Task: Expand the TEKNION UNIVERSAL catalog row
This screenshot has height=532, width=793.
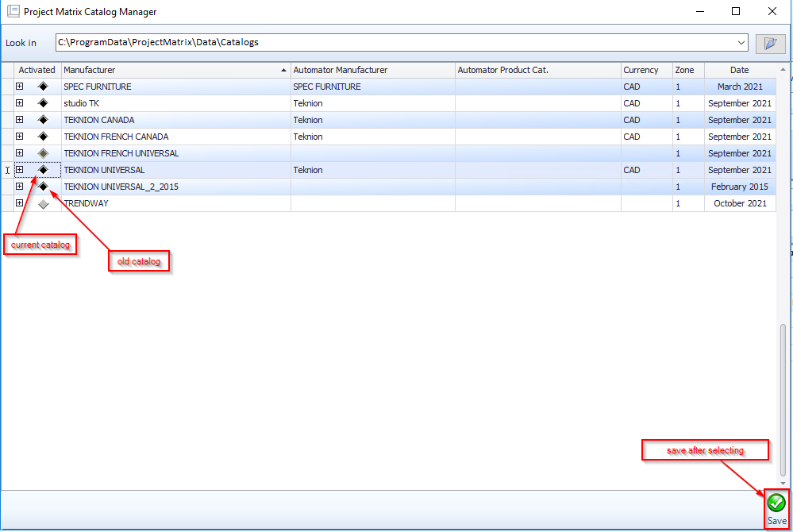Action: pyautogui.click(x=20, y=170)
